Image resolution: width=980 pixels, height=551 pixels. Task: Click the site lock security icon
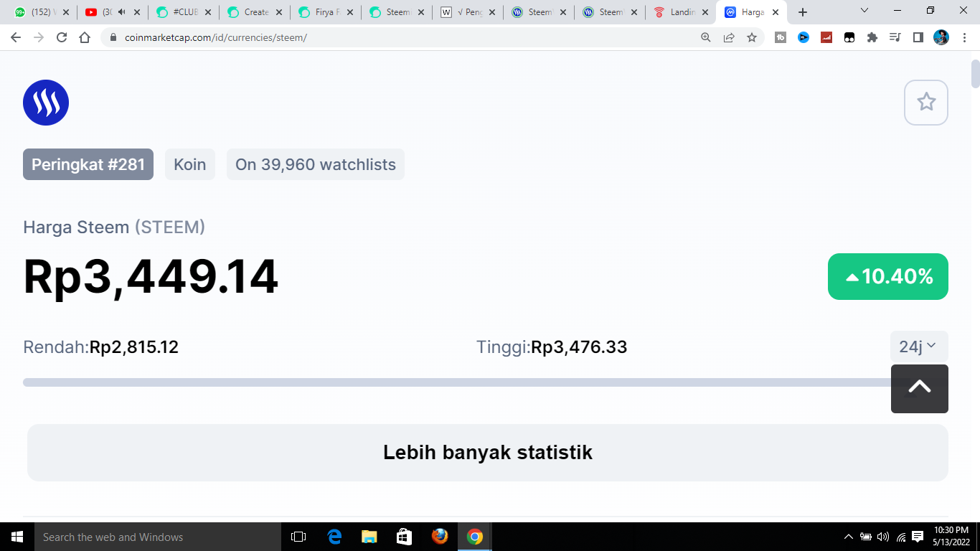tap(113, 37)
